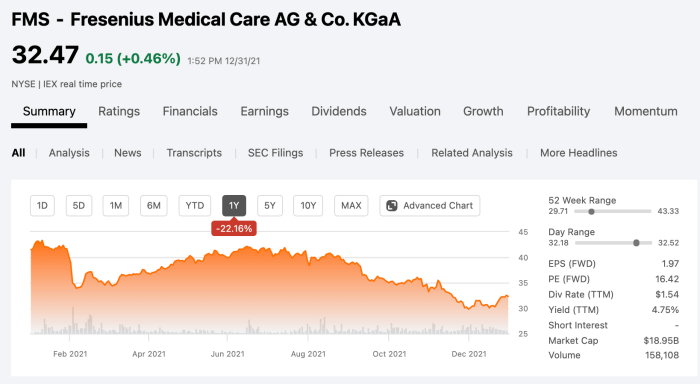Filter headlines by SEC Filings
700x384 pixels.
pos(275,153)
